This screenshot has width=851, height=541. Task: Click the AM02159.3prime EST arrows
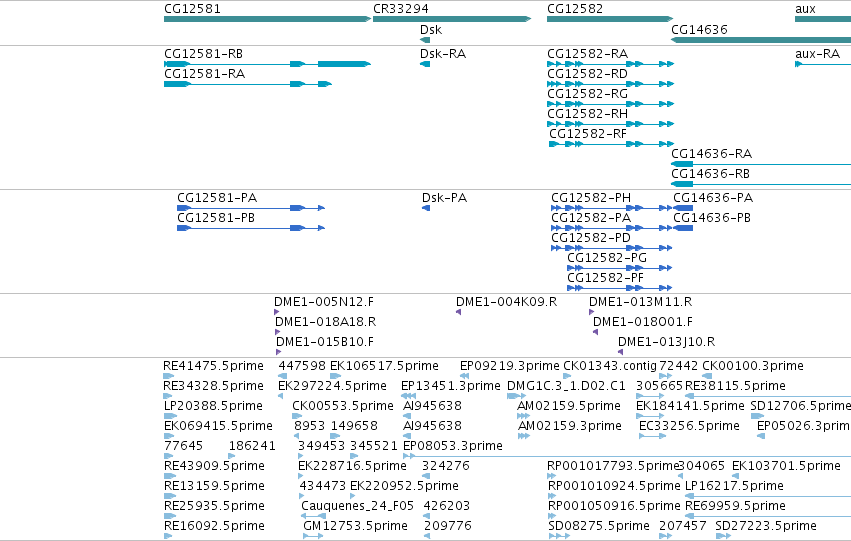tap(524, 436)
